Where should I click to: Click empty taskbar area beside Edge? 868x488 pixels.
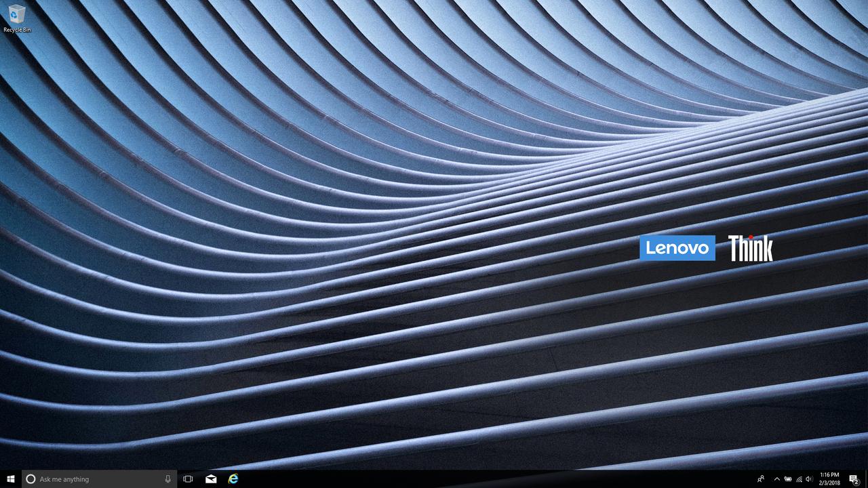[x=475, y=479]
